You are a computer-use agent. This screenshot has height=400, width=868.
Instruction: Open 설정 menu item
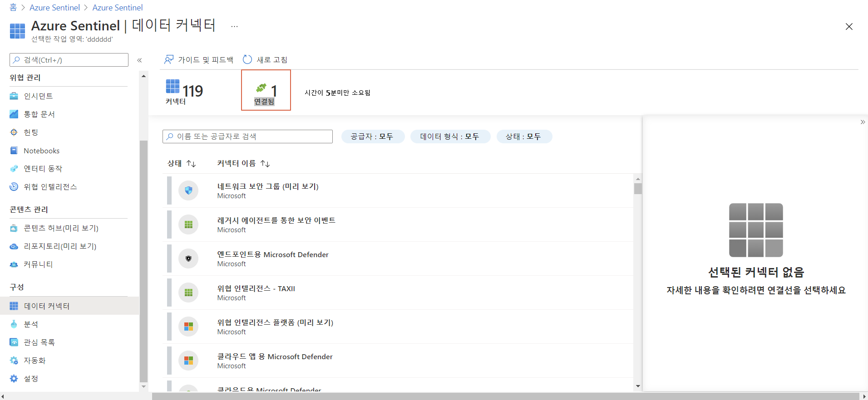click(x=69, y=379)
